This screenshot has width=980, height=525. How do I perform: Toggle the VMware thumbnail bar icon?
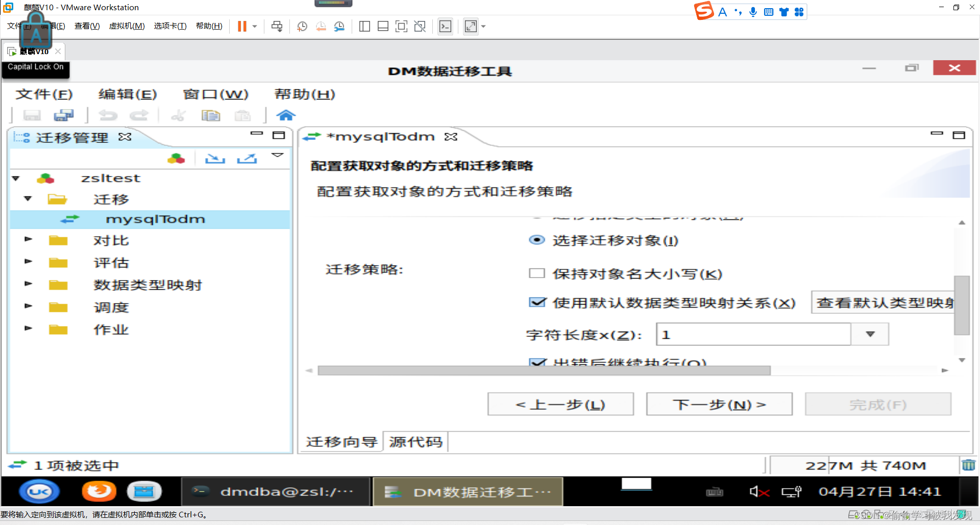[x=383, y=27]
